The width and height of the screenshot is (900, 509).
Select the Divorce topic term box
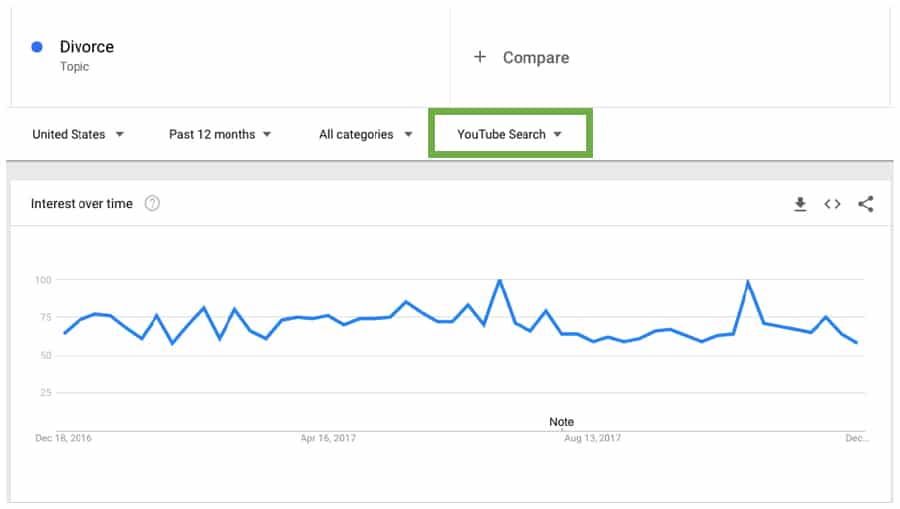pos(230,57)
